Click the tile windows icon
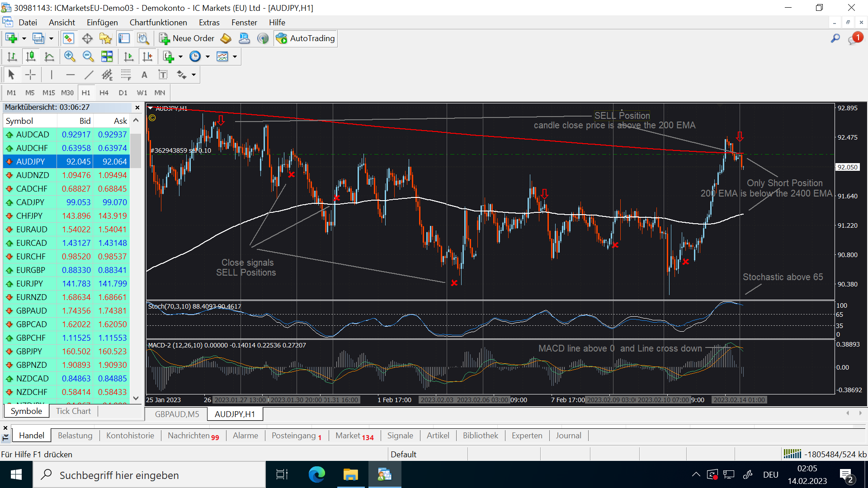Image resolution: width=868 pixels, height=488 pixels. (107, 56)
